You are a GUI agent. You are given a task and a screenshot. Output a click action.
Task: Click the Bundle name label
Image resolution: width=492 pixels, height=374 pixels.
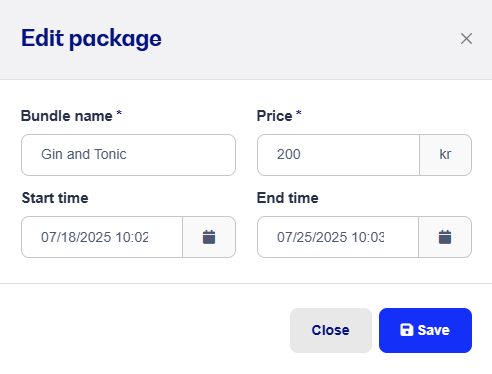(x=67, y=116)
